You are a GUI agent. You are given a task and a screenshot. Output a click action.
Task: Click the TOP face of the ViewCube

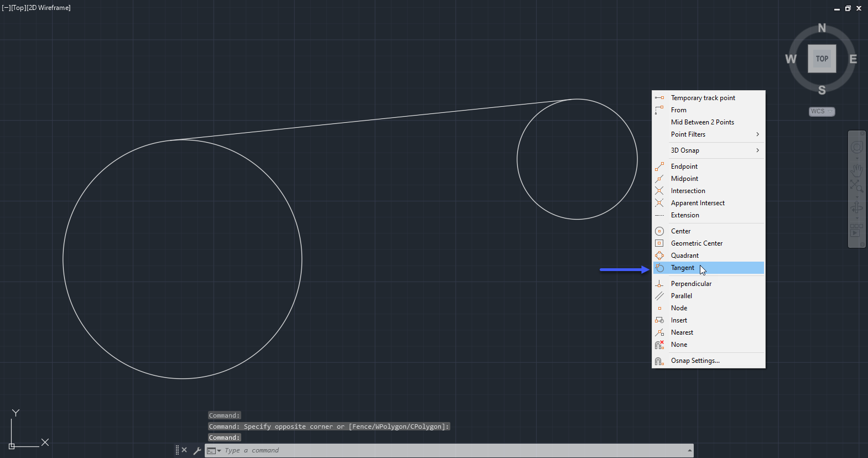click(822, 59)
